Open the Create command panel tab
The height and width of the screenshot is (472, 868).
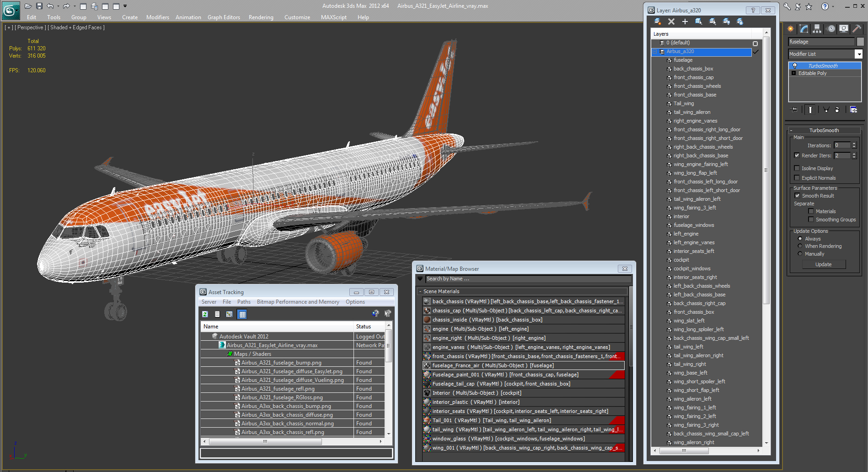click(791, 29)
